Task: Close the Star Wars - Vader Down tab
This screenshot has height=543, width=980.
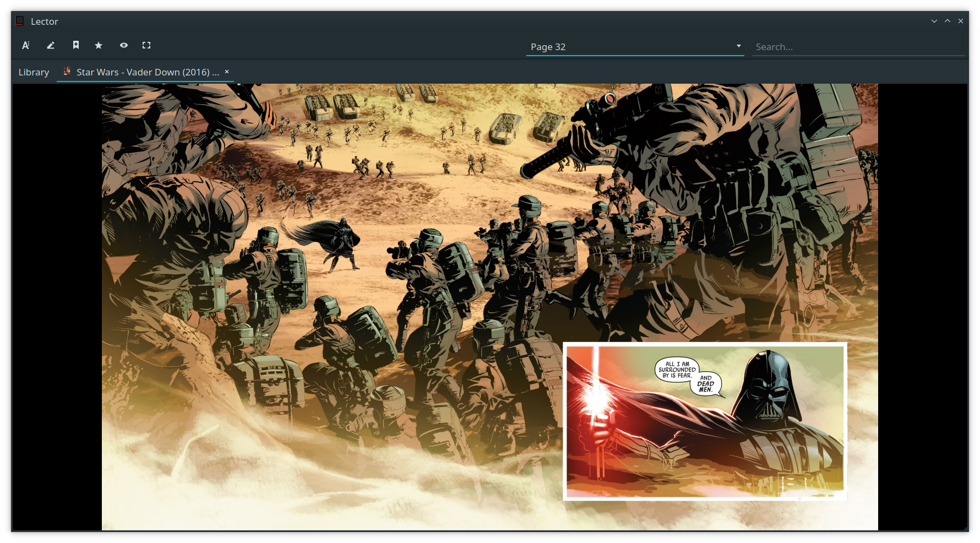Action: click(x=227, y=72)
